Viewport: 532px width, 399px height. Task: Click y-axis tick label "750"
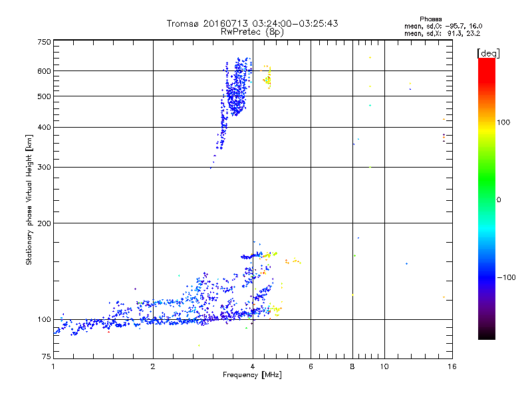point(44,43)
